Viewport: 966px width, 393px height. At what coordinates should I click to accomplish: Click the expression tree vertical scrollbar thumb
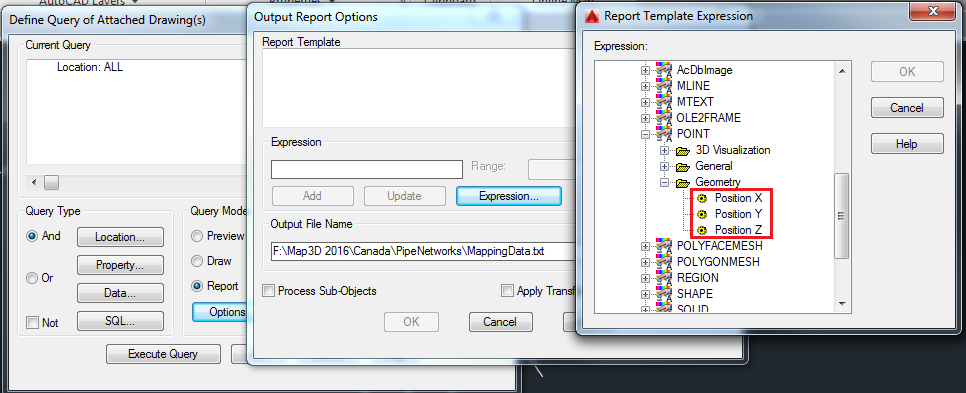(842, 216)
